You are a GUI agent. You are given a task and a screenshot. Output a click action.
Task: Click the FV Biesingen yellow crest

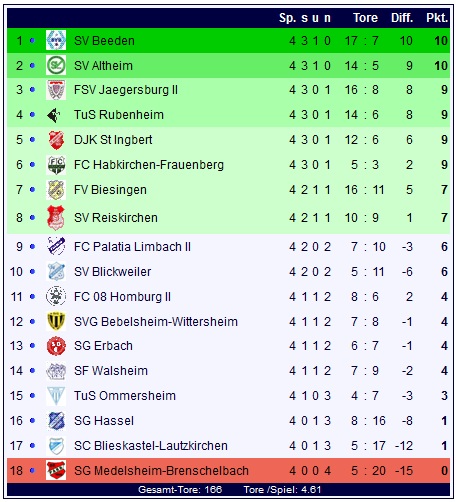click(x=56, y=190)
